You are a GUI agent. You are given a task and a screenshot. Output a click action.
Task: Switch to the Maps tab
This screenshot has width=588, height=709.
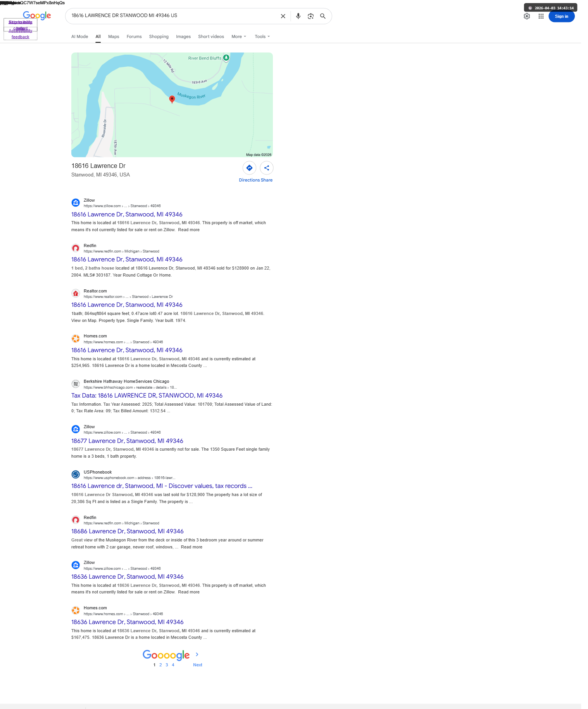pyautogui.click(x=114, y=36)
